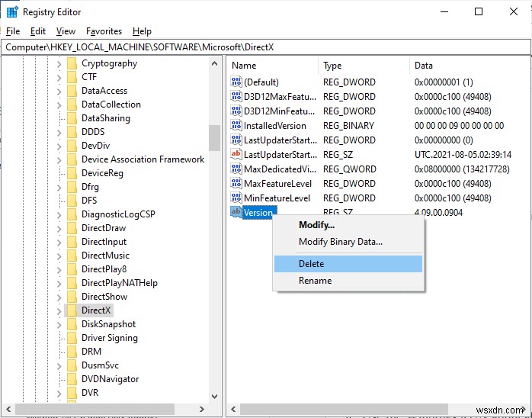Click the UTC.2021-08-05.02:39:14 data cell
532x418 pixels.
463,155
